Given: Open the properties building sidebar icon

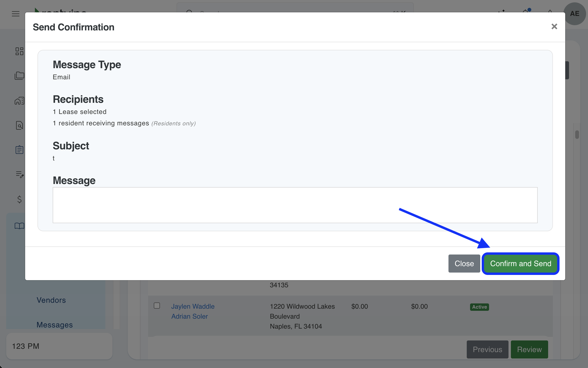Looking at the screenshot, I should click(19, 100).
